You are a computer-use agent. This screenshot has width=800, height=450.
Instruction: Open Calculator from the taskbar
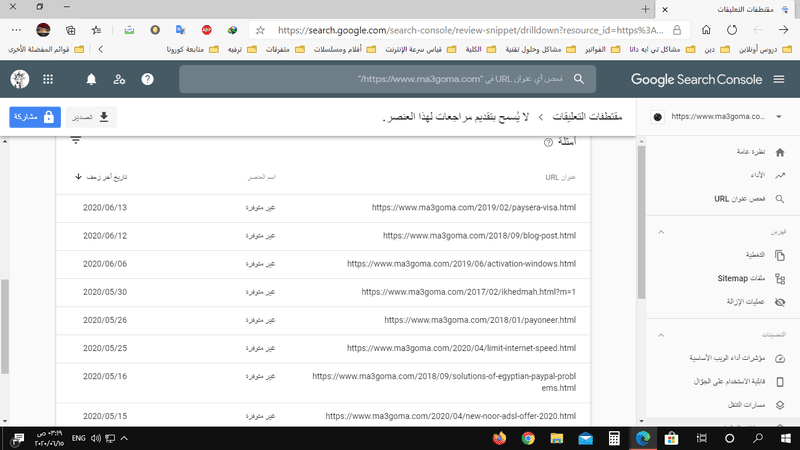pos(614,438)
